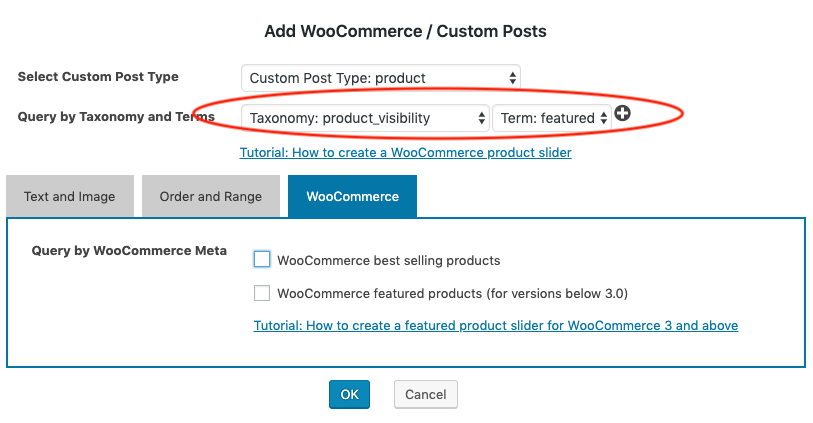The width and height of the screenshot is (813, 423).
Task: Open the Term: featured dropdown
Action: [x=551, y=118]
